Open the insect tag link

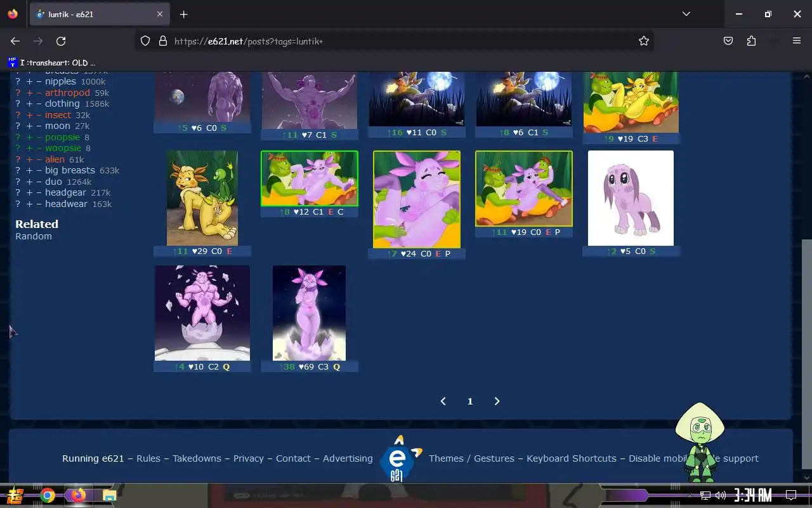click(58, 115)
